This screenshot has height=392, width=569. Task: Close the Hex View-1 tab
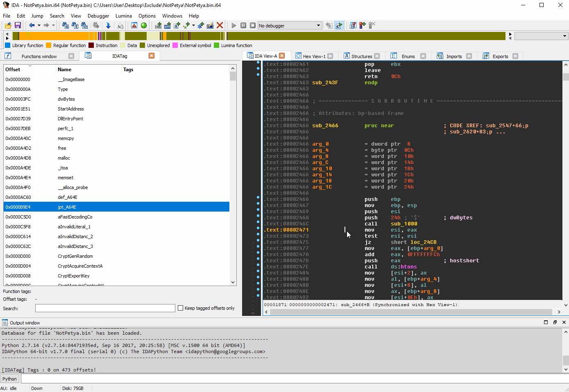click(330, 56)
